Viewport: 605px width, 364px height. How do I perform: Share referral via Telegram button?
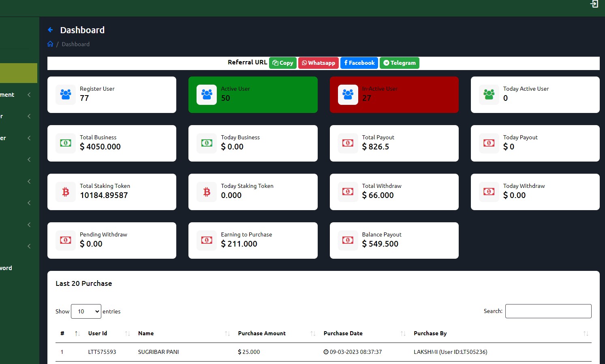click(x=400, y=63)
